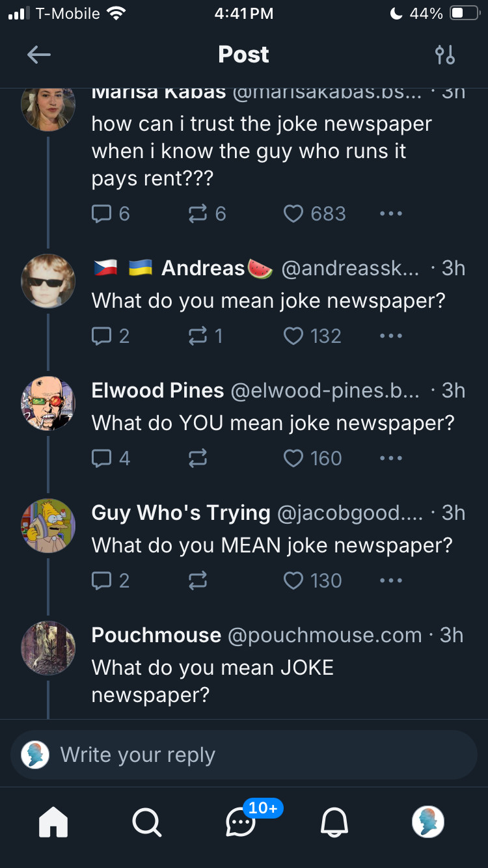Open Elwood Pines profile name link
The height and width of the screenshot is (868, 488).
point(158,390)
